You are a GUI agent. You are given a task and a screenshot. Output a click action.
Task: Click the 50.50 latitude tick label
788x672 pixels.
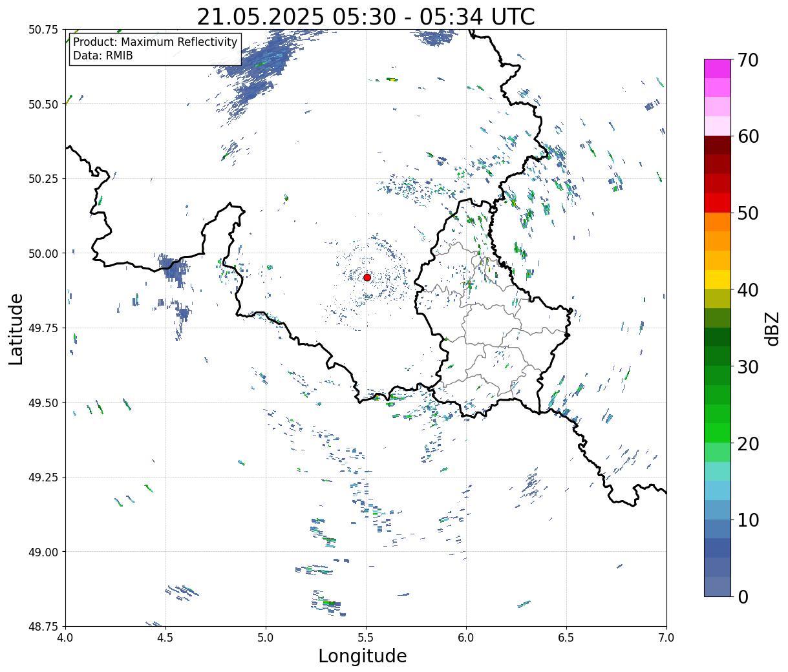point(43,104)
